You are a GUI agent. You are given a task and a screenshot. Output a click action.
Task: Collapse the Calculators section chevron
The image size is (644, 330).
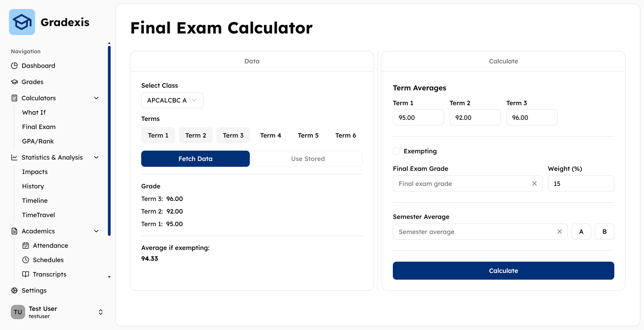(x=96, y=98)
